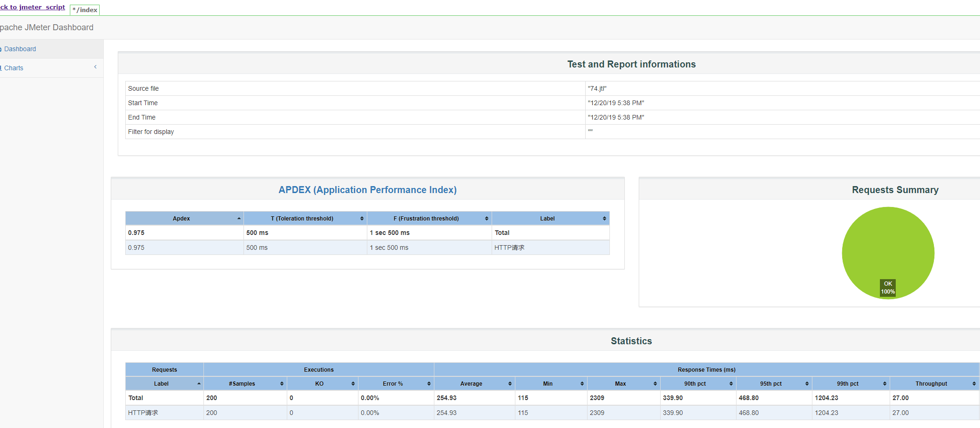Sort Statistics by Min column
The width and height of the screenshot is (980, 428).
click(551, 383)
